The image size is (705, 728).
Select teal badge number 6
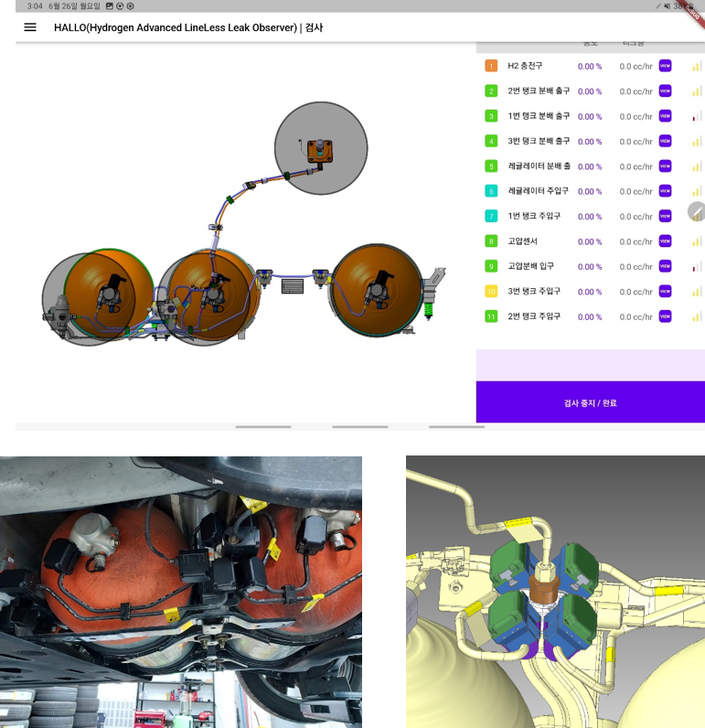click(x=491, y=191)
